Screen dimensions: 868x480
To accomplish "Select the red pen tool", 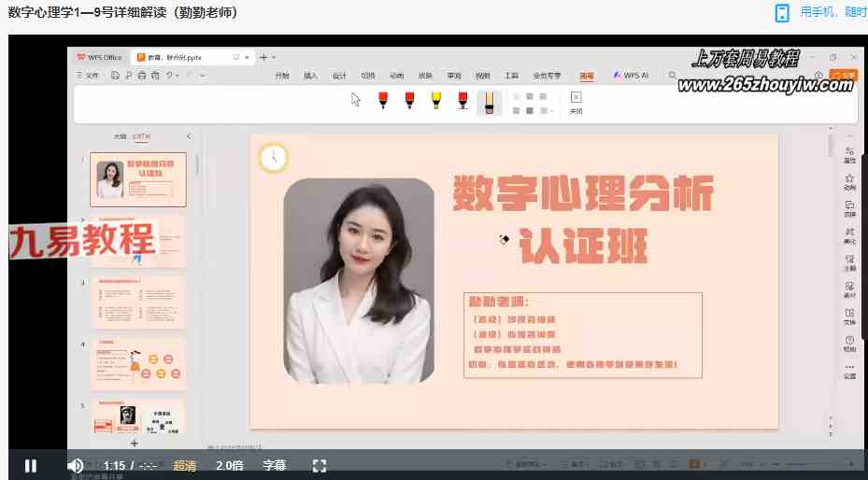I will pos(383,100).
